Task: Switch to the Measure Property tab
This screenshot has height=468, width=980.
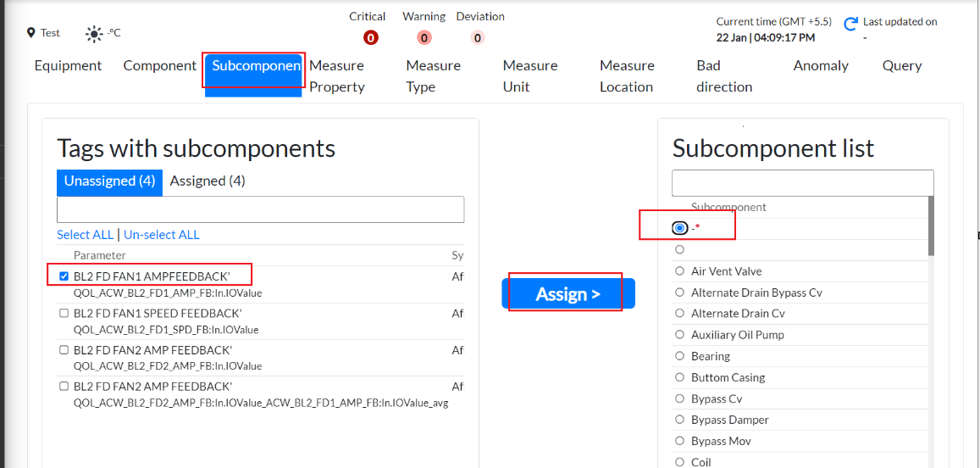Action: tap(336, 75)
